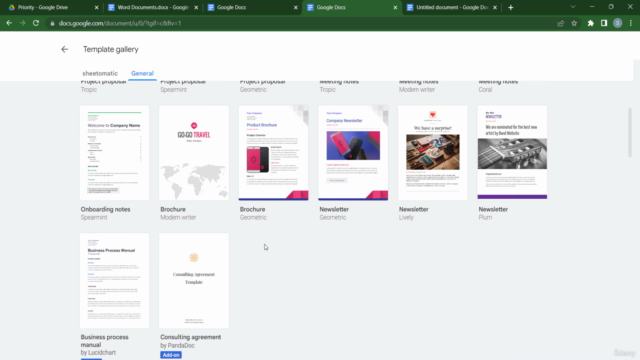This screenshot has height=360, width=640.
Task: Expand the tab search chevron
Action: click(x=573, y=7)
